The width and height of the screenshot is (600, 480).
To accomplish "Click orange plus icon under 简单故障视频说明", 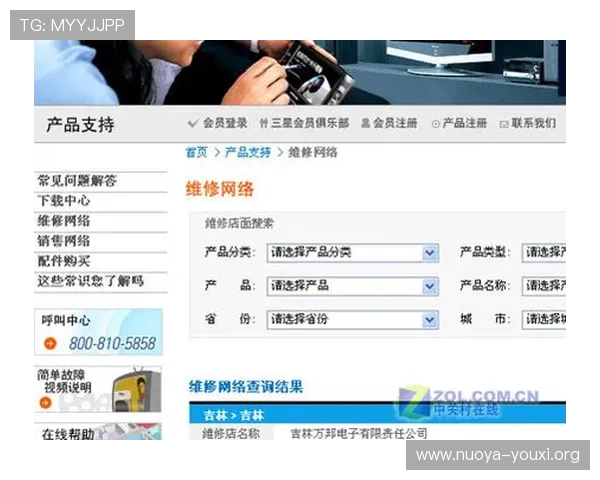I will click(x=46, y=403).
